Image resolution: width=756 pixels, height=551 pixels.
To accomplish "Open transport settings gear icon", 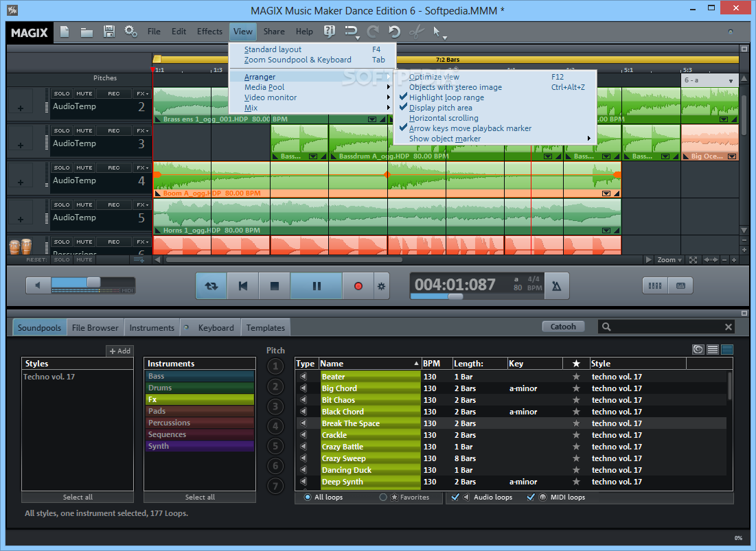I will click(x=381, y=286).
